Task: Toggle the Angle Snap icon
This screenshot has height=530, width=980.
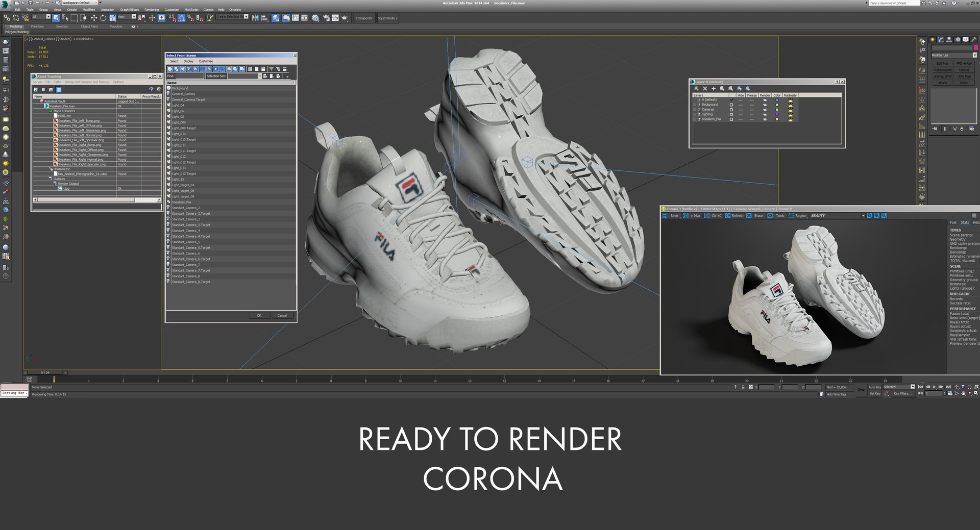Action: click(181, 18)
